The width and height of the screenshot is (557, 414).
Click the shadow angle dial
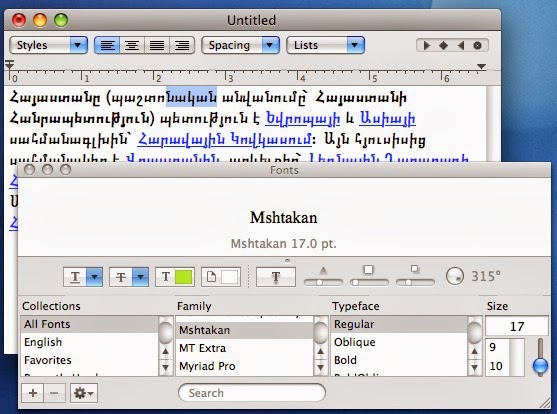455,276
